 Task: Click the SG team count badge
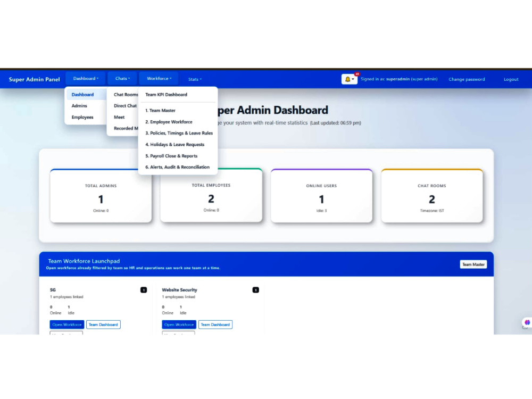coord(144,290)
